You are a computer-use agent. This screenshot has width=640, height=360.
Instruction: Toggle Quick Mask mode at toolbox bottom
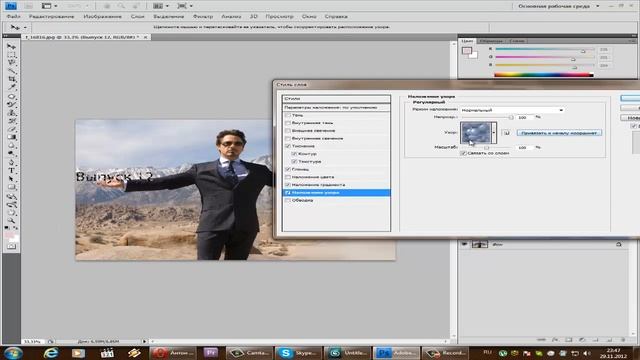pos(11,246)
